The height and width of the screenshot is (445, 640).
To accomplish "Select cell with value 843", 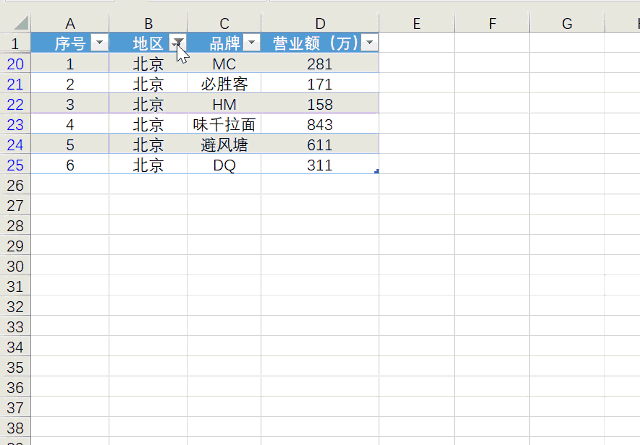I will [x=320, y=124].
